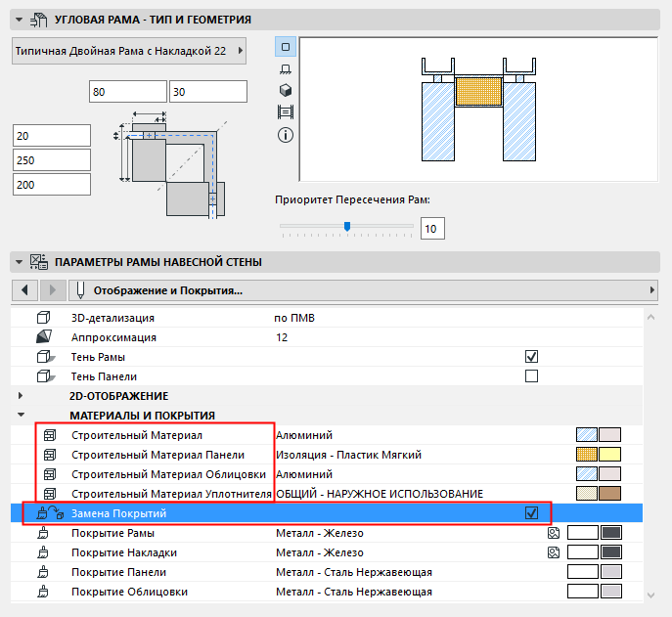The width and height of the screenshot is (672, 617).
Task: Click the Покрытие Накладки brush icon
Action: [x=43, y=552]
